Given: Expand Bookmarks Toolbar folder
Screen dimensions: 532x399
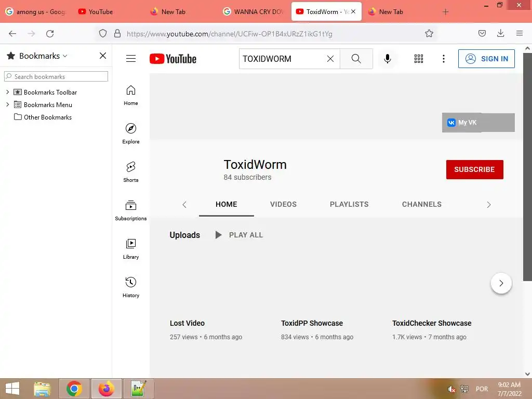Looking at the screenshot, I should [7, 92].
